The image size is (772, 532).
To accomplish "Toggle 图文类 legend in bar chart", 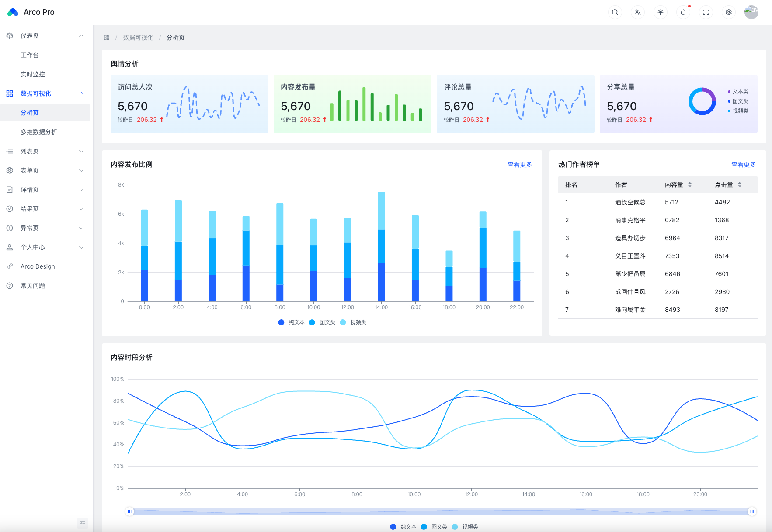I will pos(322,322).
